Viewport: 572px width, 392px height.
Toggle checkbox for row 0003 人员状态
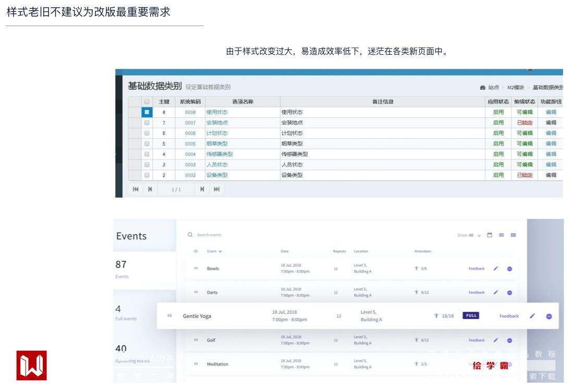coord(147,165)
